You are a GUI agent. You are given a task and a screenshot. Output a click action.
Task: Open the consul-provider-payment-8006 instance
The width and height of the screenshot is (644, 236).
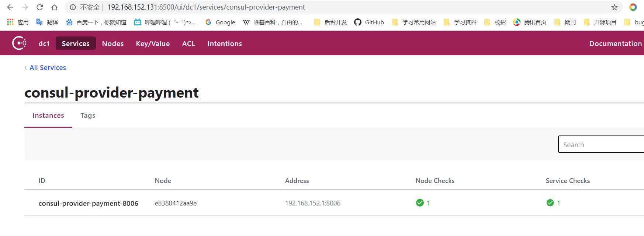tap(89, 203)
